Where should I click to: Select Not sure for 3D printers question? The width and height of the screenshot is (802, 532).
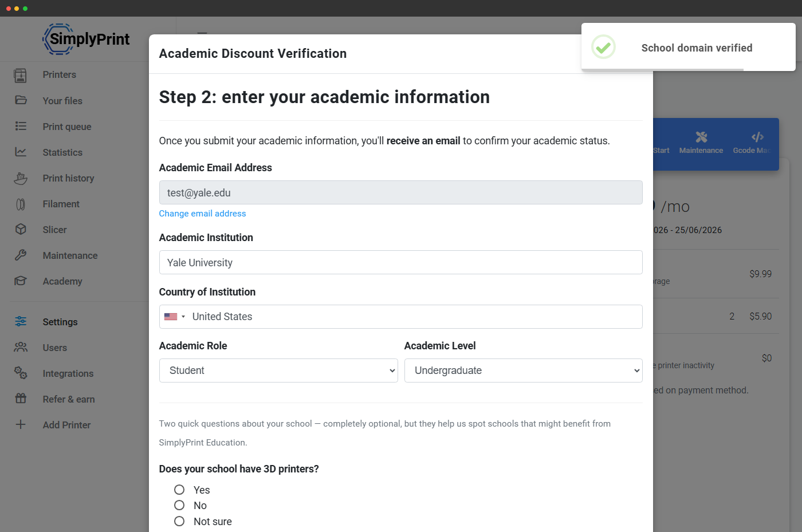179,521
